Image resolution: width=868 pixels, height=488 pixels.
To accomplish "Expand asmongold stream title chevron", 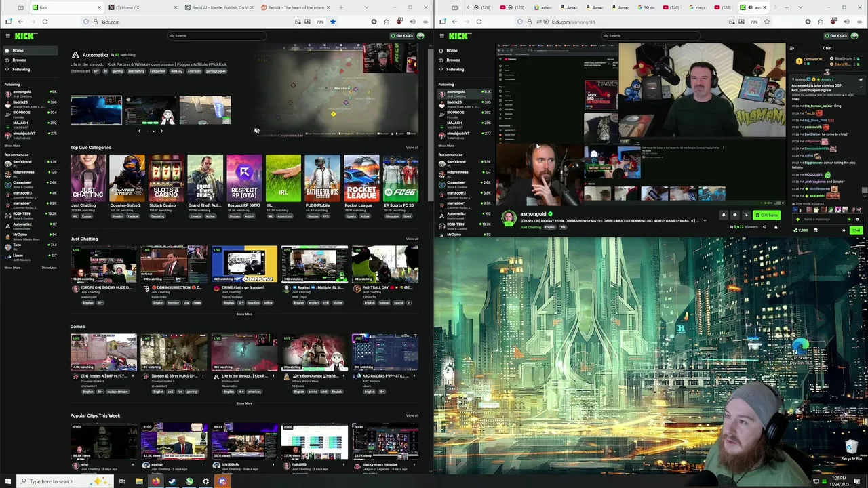I will coord(704,221).
